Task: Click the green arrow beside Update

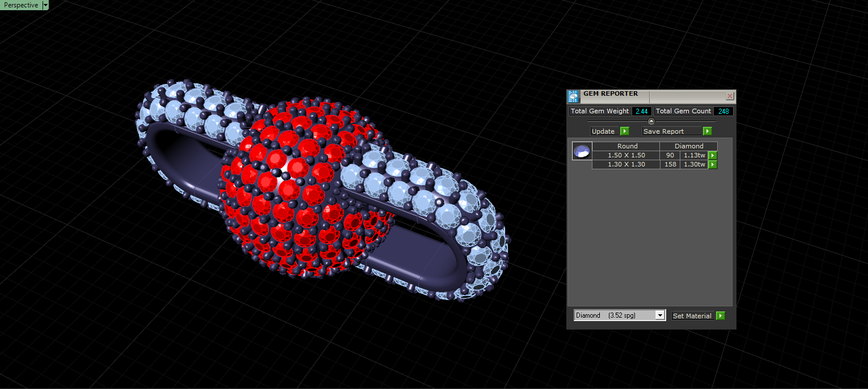Action: coord(624,131)
